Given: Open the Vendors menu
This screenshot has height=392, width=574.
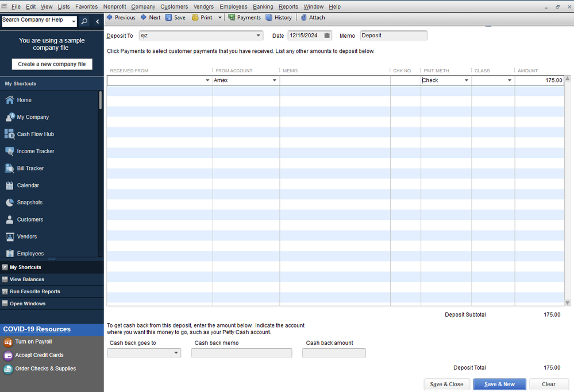Looking at the screenshot, I should [x=203, y=6].
